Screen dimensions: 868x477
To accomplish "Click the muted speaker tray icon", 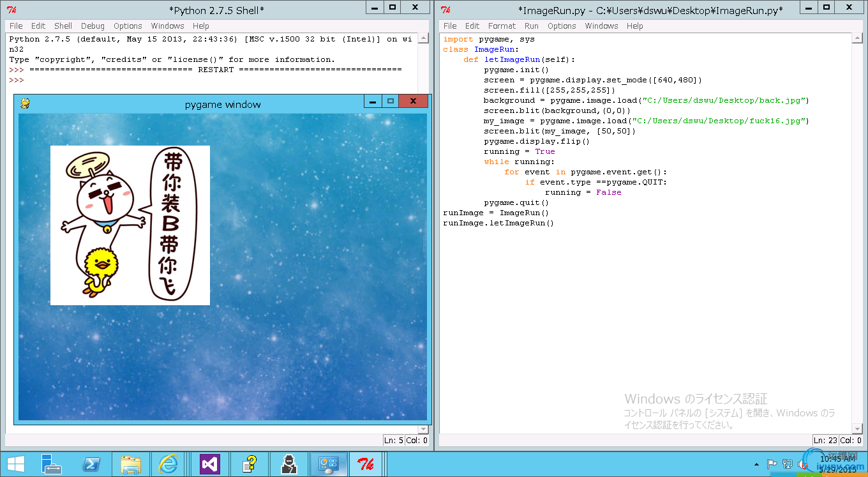I will 803,464.
